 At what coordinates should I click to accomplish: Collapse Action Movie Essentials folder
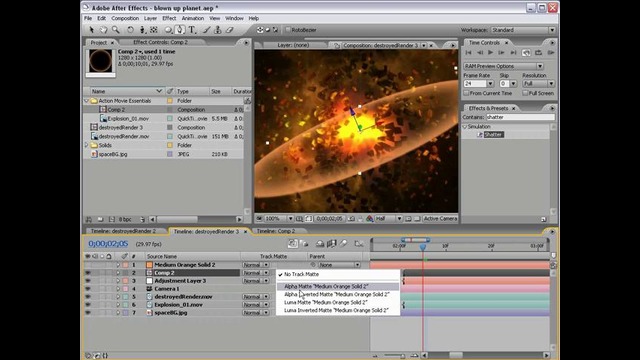(87, 101)
